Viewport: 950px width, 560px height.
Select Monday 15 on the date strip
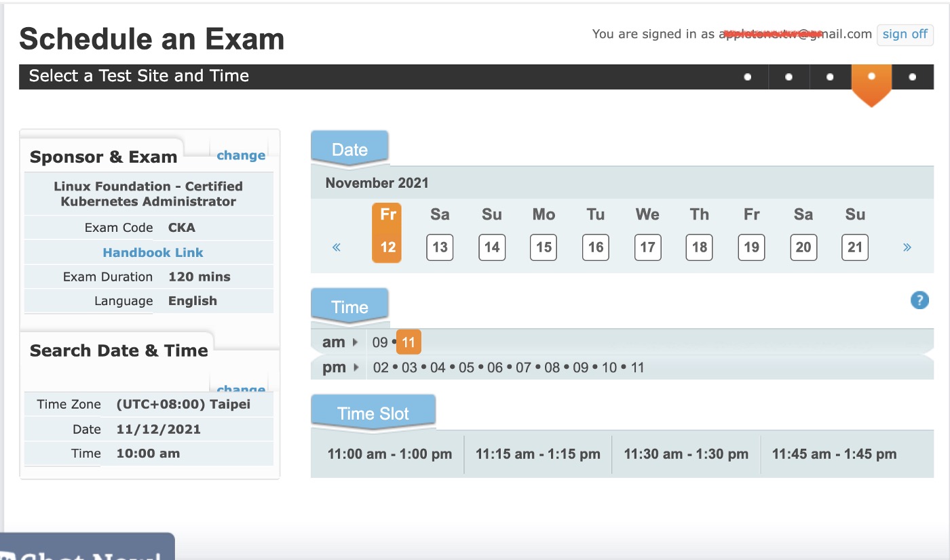[x=544, y=247]
